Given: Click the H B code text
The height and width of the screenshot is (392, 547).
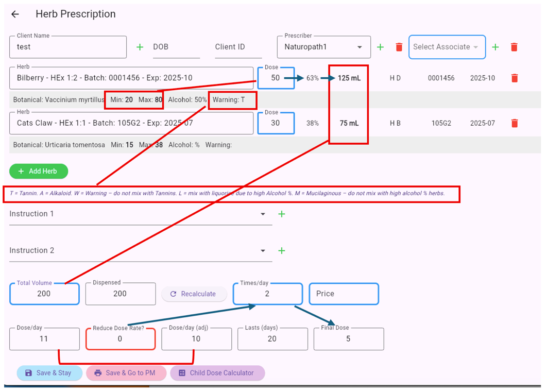Looking at the screenshot, I should (395, 123).
